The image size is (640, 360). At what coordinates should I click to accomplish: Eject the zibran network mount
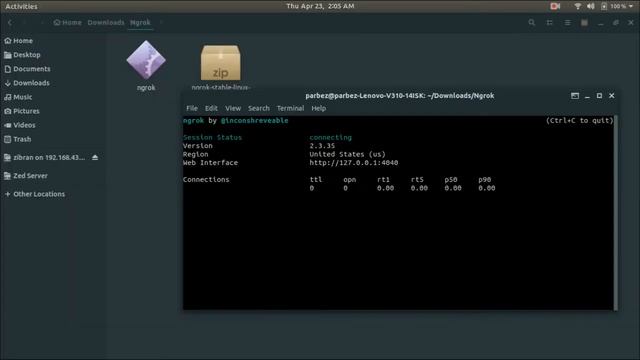pyautogui.click(x=95, y=157)
